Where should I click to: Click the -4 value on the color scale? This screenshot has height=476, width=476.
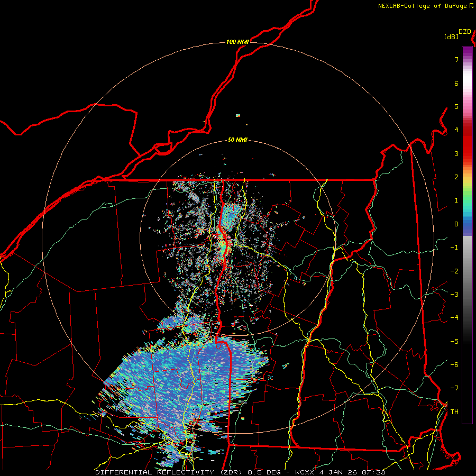454,318
